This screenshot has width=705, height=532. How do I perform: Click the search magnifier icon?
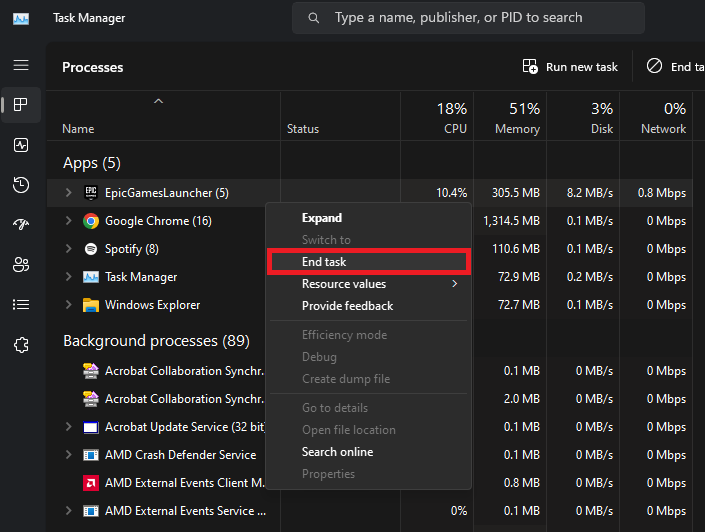click(x=313, y=18)
